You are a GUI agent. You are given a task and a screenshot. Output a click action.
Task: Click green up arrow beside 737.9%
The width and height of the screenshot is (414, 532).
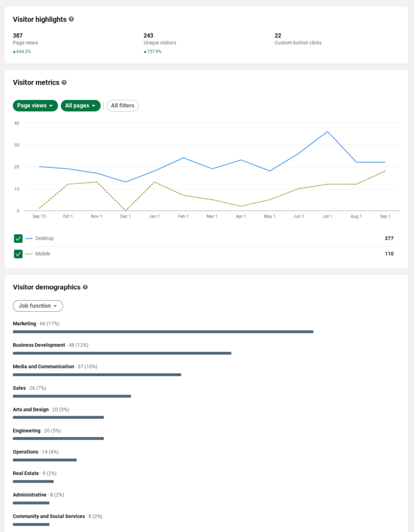[145, 51]
